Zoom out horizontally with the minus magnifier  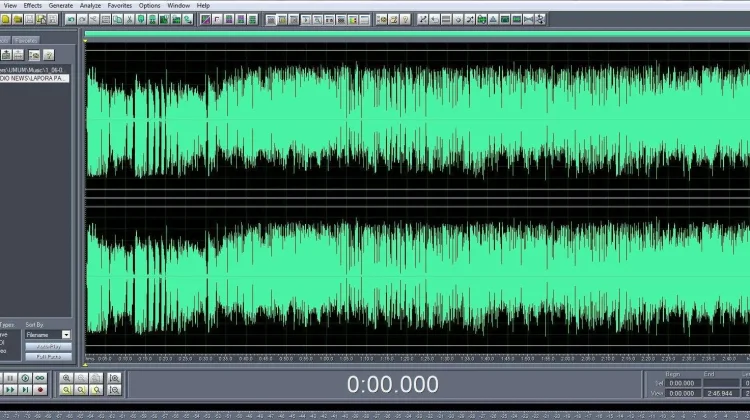(x=81, y=378)
